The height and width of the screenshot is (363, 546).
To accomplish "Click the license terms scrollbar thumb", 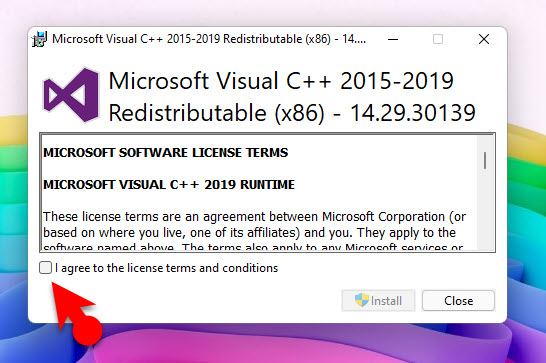I will (x=485, y=161).
